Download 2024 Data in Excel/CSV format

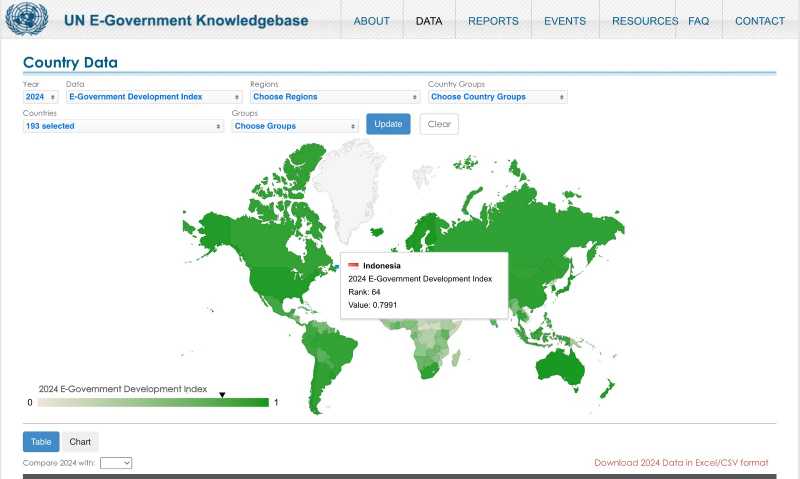pos(681,463)
